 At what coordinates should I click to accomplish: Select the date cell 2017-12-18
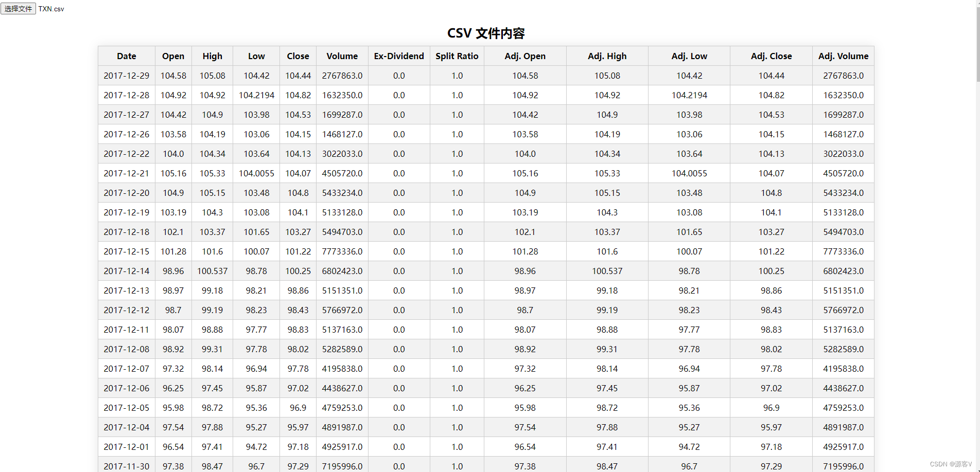pyautogui.click(x=127, y=232)
